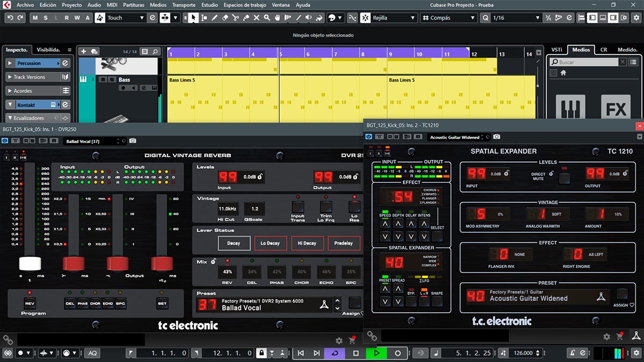The height and width of the screenshot is (362, 644).
Task: Click settings gear in DVR250 footer
Action: click(x=339, y=341)
